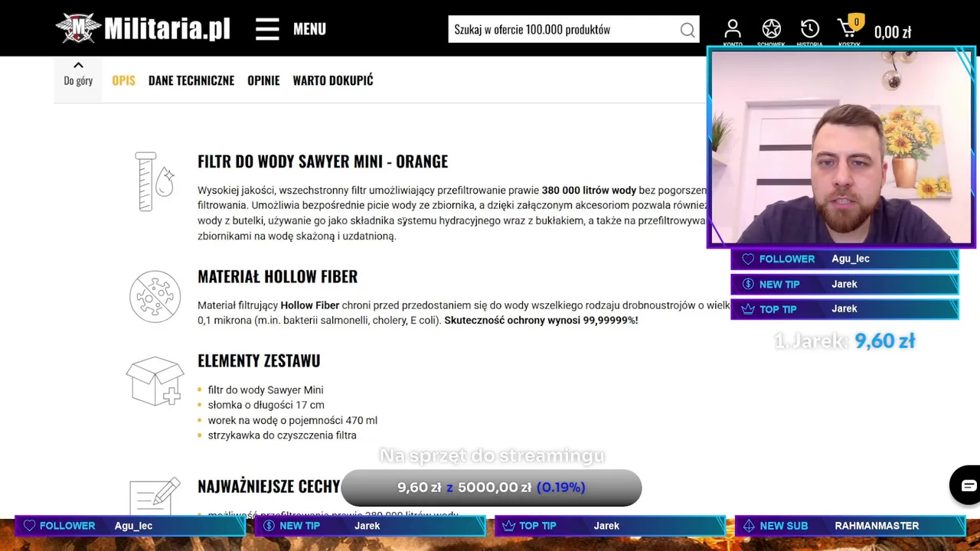This screenshot has width=980, height=551.
Task: Click RAHMANMASTER in the NEW SUB bar
Action: tap(877, 526)
